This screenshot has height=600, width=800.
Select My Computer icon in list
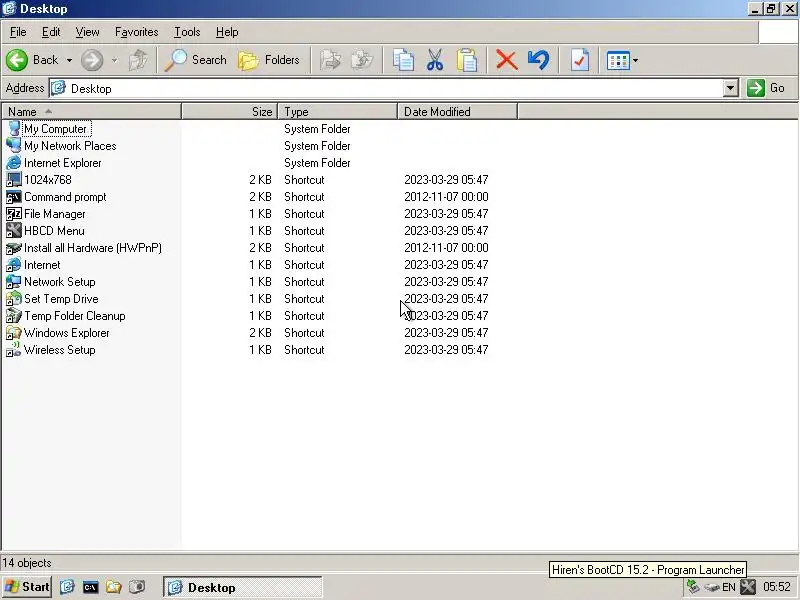pyautogui.click(x=14, y=129)
